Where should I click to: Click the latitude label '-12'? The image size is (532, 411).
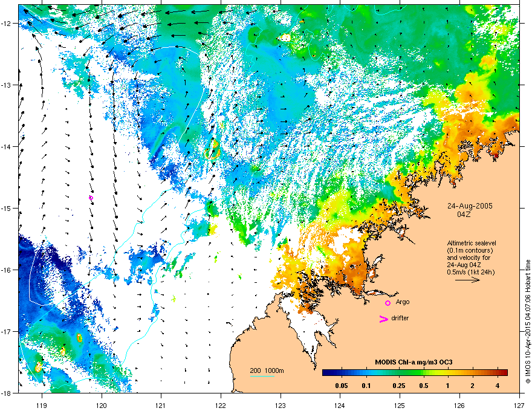pos(6,23)
